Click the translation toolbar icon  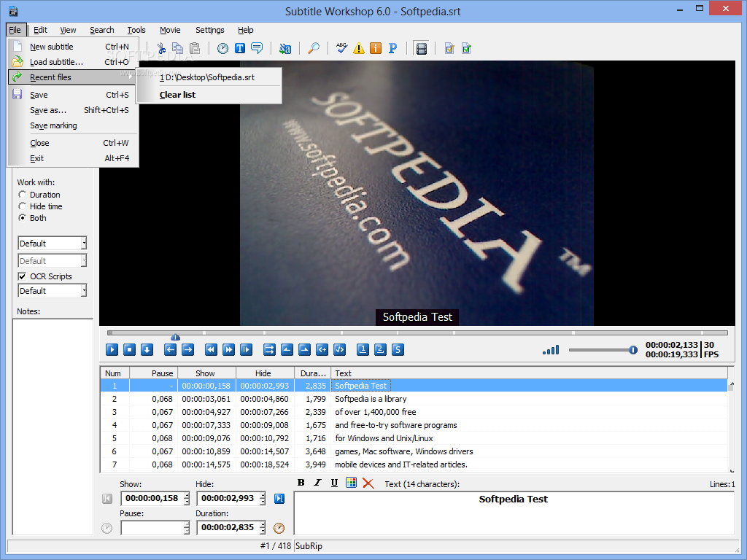pos(285,49)
